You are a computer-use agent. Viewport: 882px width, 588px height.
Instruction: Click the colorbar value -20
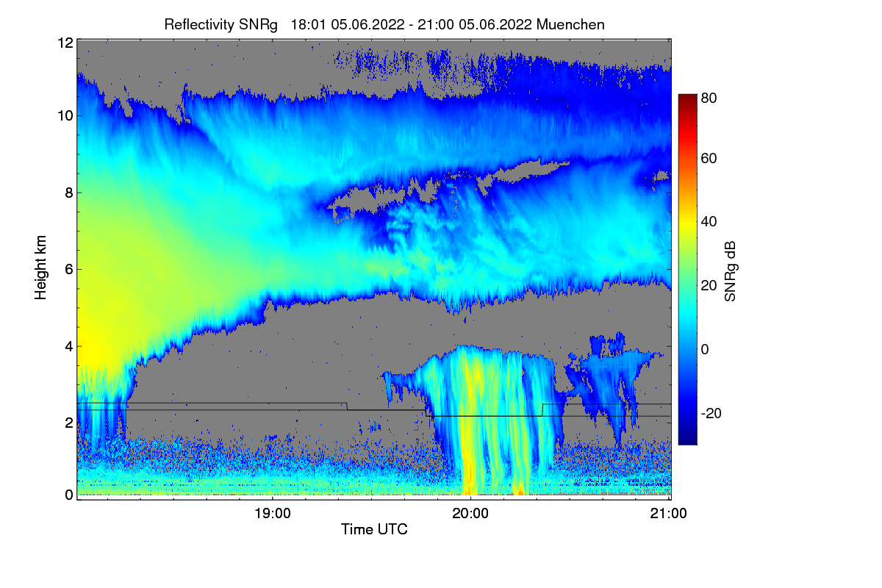tap(711, 413)
